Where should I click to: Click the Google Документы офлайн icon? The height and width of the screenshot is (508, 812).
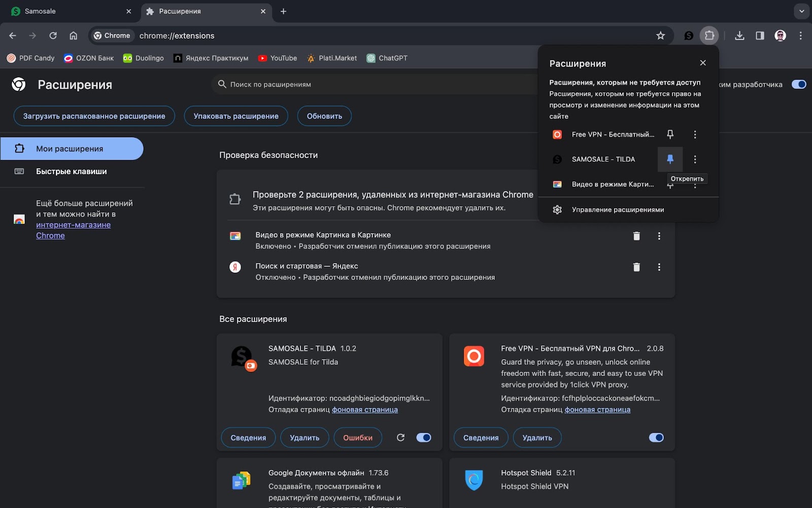tap(242, 480)
